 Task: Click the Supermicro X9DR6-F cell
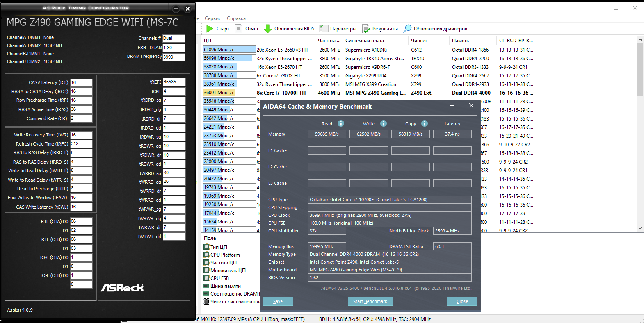pos(368,67)
